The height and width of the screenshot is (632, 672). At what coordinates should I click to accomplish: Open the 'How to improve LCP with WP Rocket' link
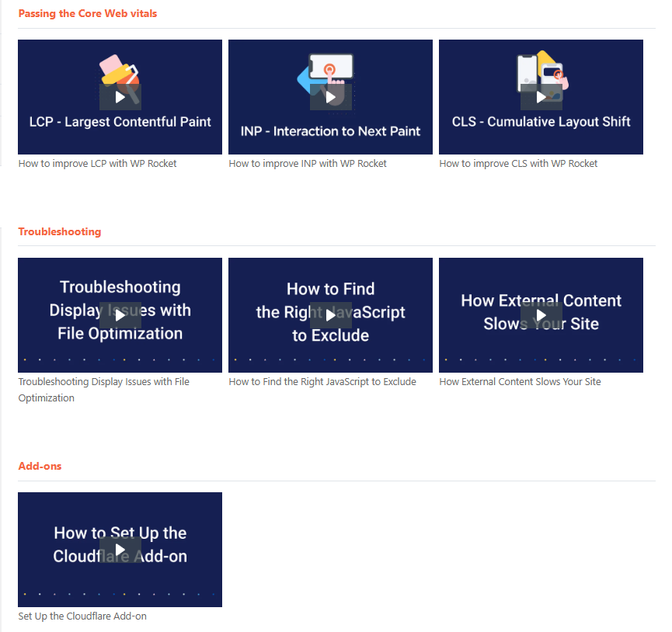97,164
